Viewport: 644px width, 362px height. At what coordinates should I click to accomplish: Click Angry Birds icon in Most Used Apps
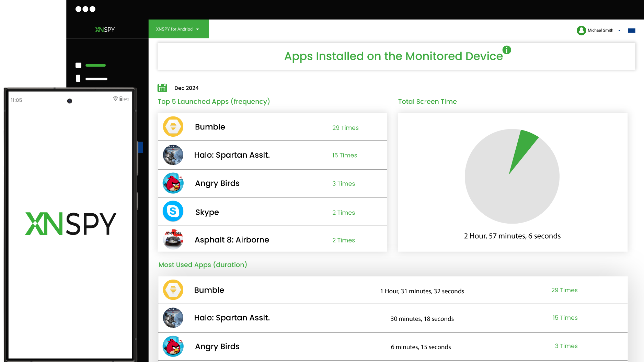coord(173,346)
